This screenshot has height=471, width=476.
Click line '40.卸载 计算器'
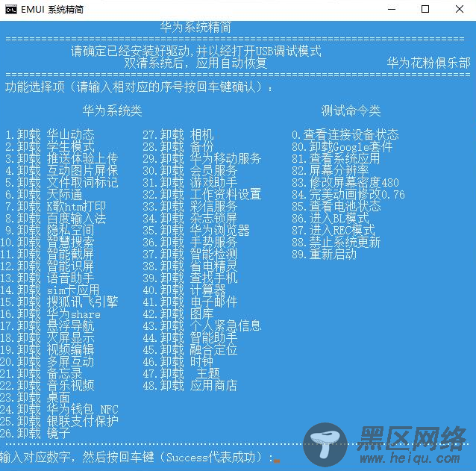tap(184, 290)
